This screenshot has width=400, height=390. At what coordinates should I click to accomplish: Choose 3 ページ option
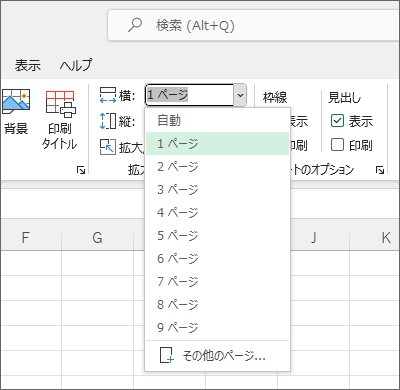click(x=218, y=189)
